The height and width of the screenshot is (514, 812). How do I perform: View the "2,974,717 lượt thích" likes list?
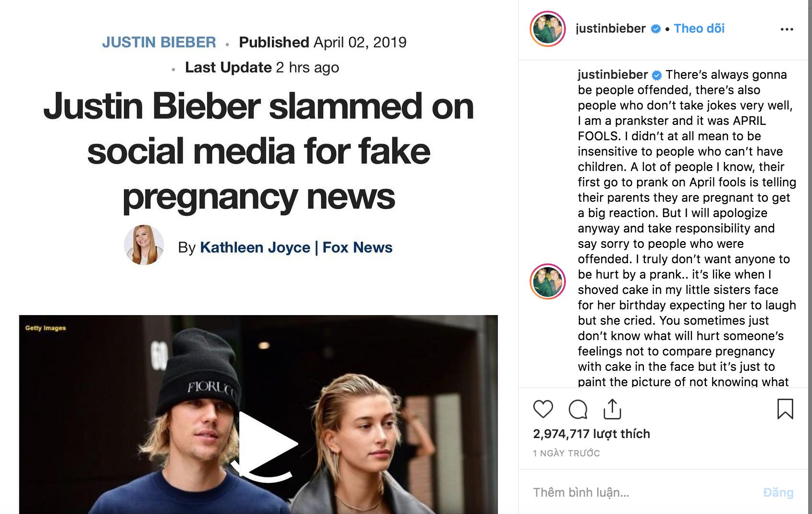(x=591, y=434)
